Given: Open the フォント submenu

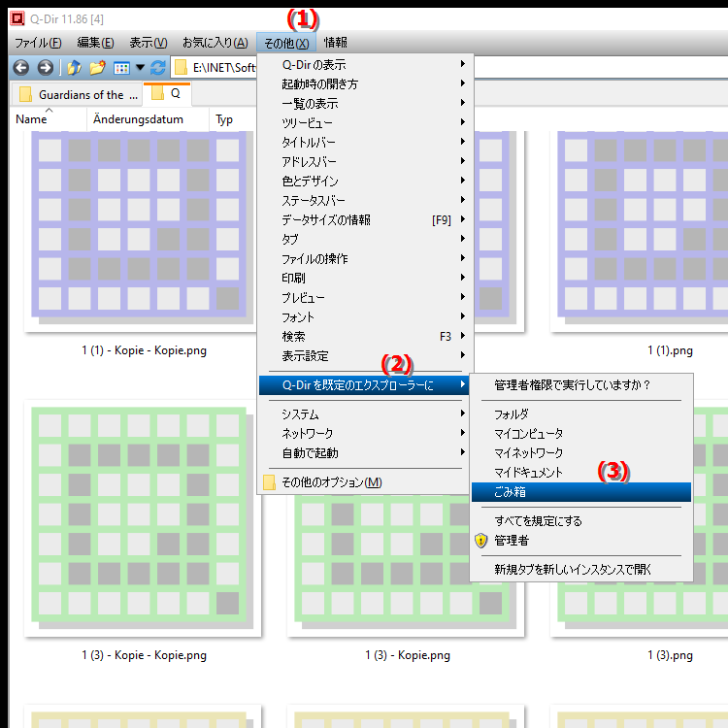Looking at the screenshot, I should pyautogui.click(x=366, y=317).
